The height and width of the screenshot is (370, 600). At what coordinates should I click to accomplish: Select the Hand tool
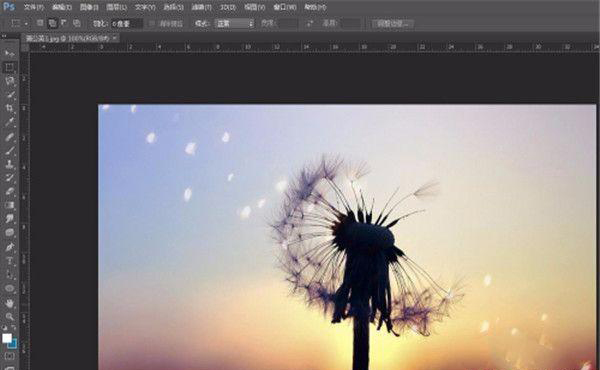coord(10,303)
